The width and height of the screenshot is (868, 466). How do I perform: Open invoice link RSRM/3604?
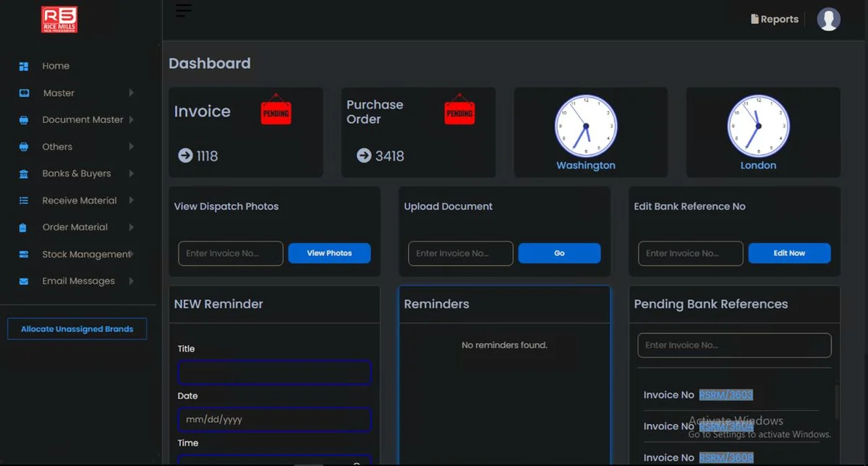(726, 426)
